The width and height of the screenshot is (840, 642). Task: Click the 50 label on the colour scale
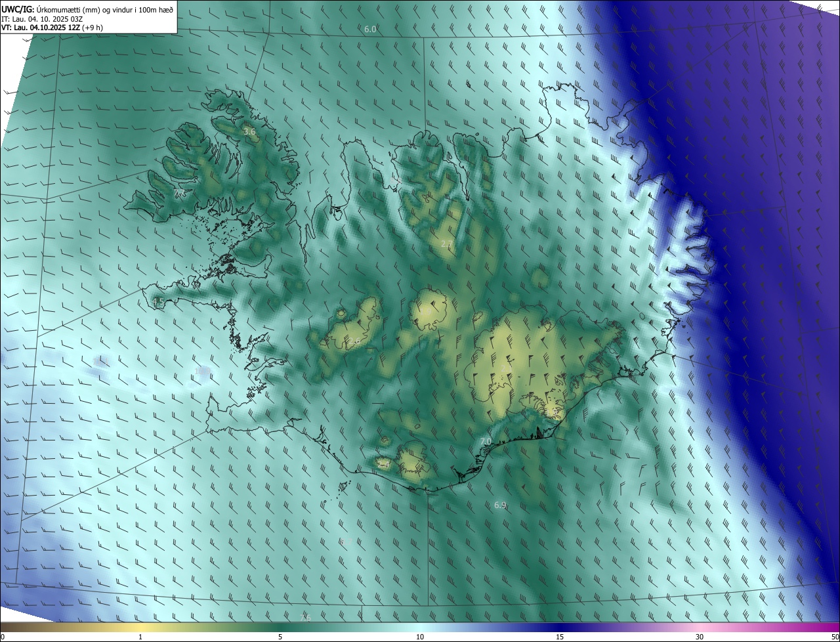(835, 637)
